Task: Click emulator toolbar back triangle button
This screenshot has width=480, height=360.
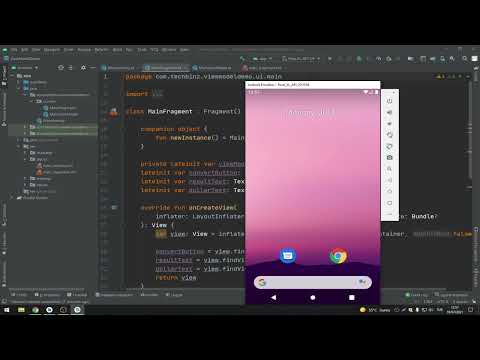Action: click(389, 180)
